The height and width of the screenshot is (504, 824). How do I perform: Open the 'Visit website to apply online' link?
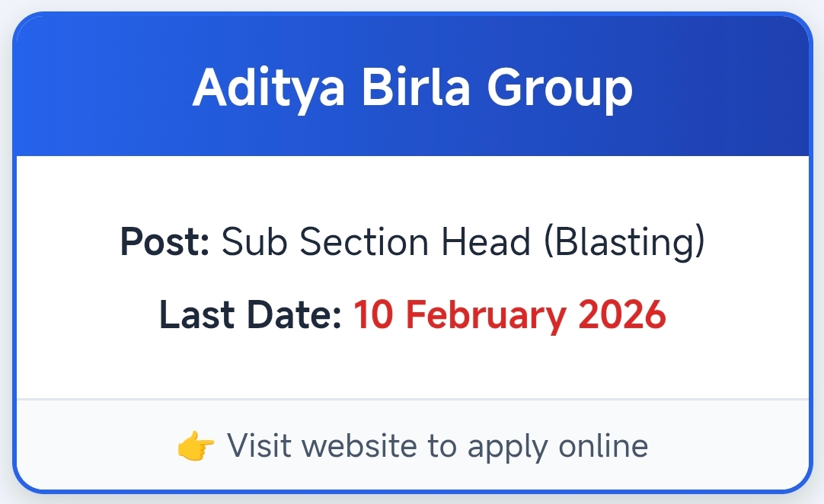pyautogui.click(x=437, y=446)
